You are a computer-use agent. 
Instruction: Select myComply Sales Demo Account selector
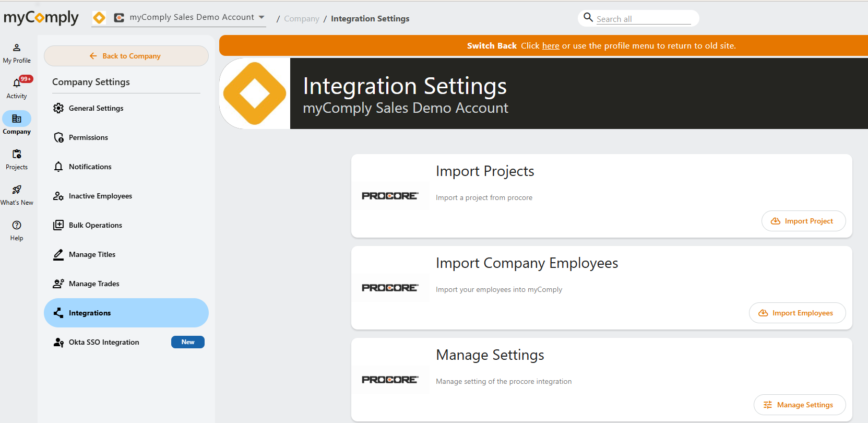click(179, 18)
